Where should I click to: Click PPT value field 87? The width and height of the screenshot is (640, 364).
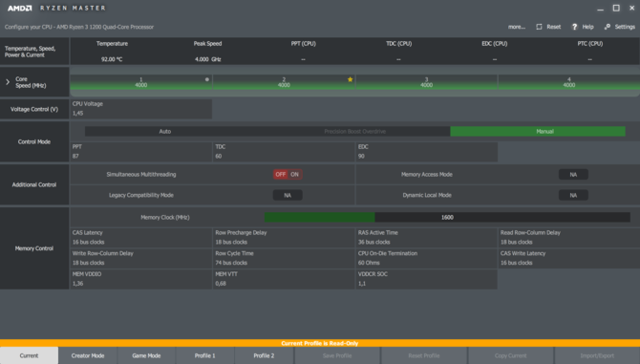coord(140,151)
